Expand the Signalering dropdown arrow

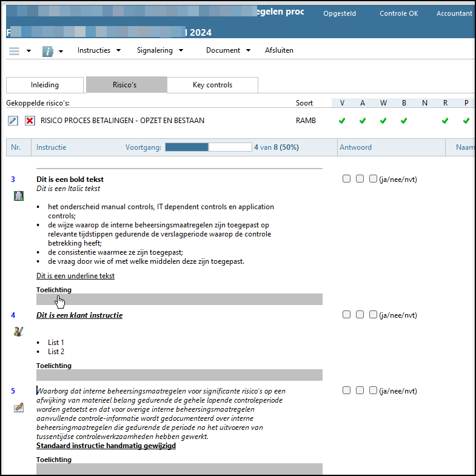181,50
